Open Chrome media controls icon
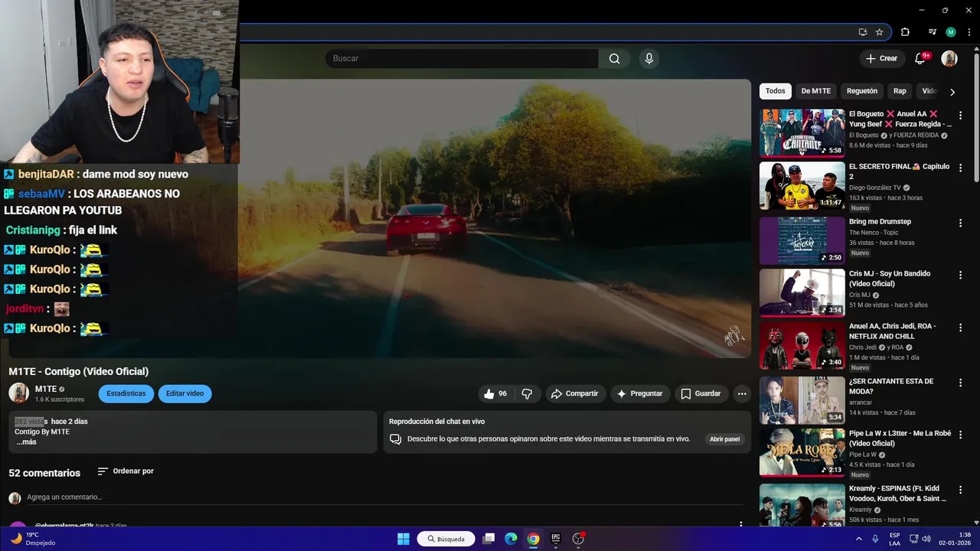 pos(932,32)
